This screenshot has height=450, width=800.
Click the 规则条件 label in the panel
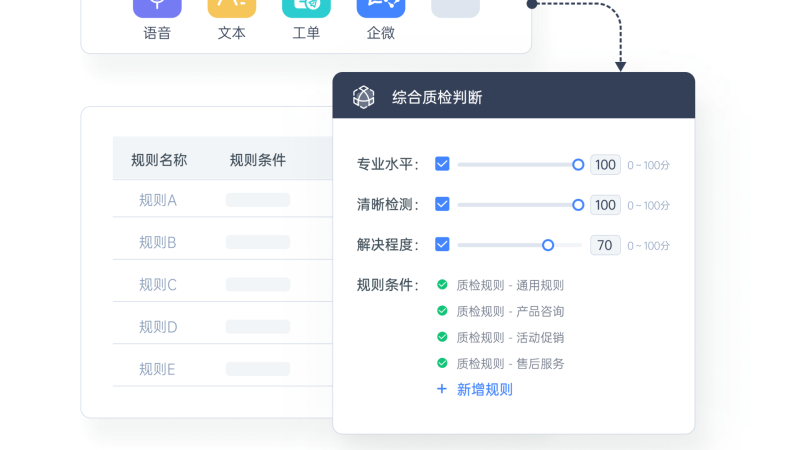(388, 285)
